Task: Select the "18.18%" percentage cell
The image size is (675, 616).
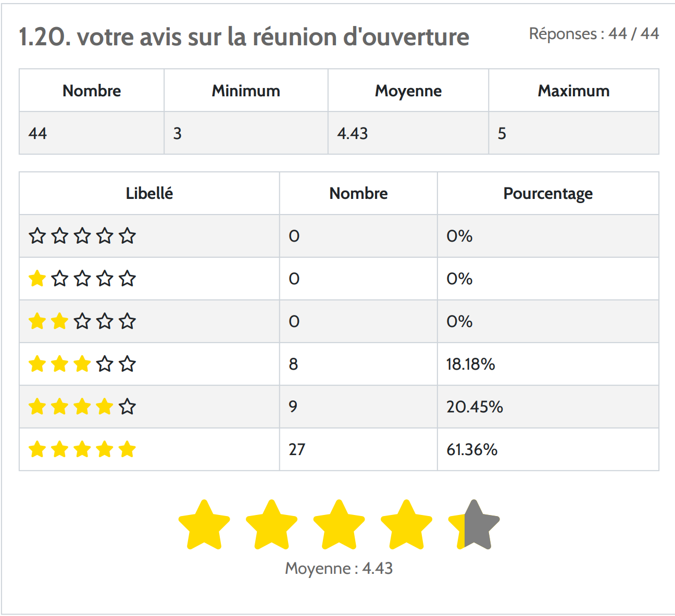Action: [x=470, y=364]
